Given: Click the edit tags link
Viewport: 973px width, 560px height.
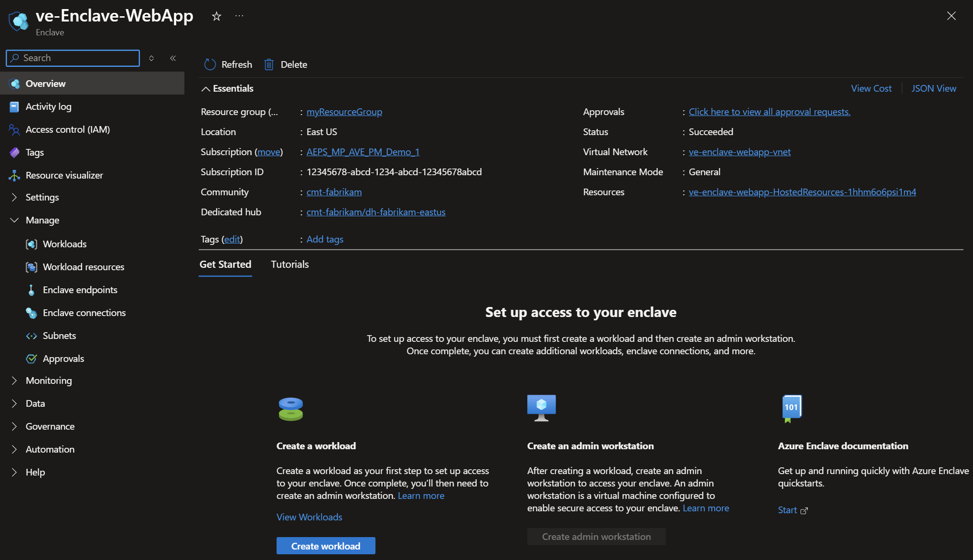Looking at the screenshot, I should point(232,239).
